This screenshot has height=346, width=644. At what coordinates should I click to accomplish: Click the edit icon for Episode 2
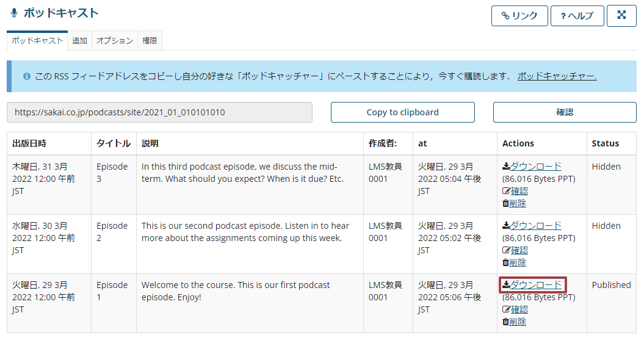pyautogui.click(x=506, y=250)
